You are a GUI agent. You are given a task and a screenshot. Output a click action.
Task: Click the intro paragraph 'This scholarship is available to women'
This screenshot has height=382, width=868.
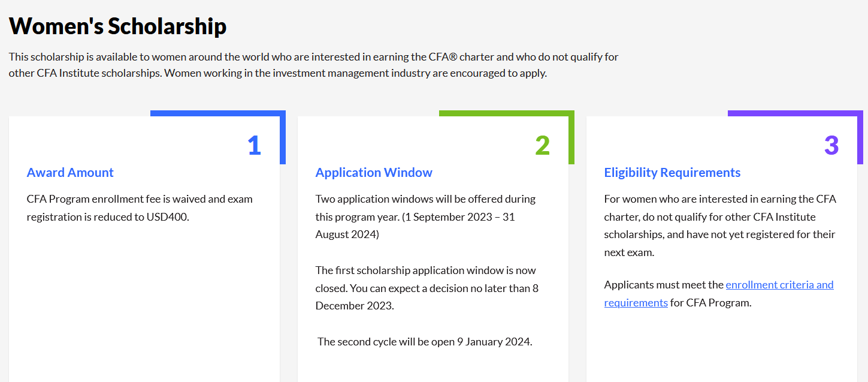pyautogui.click(x=314, y=65)
